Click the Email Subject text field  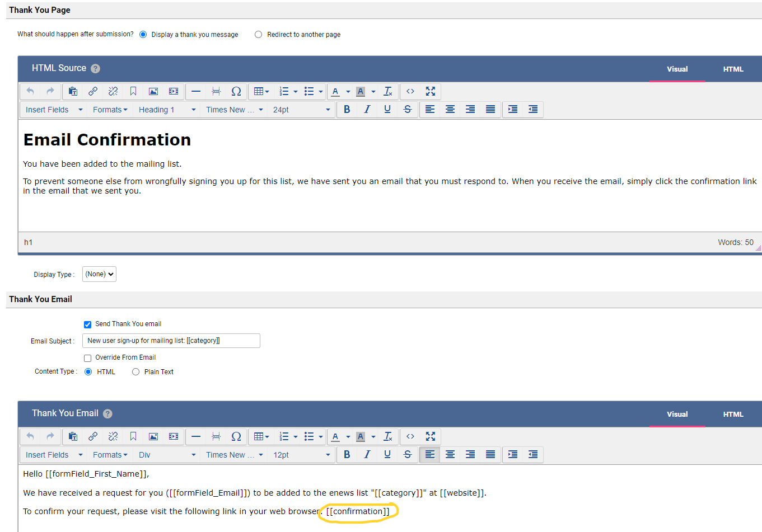(171, 341)
